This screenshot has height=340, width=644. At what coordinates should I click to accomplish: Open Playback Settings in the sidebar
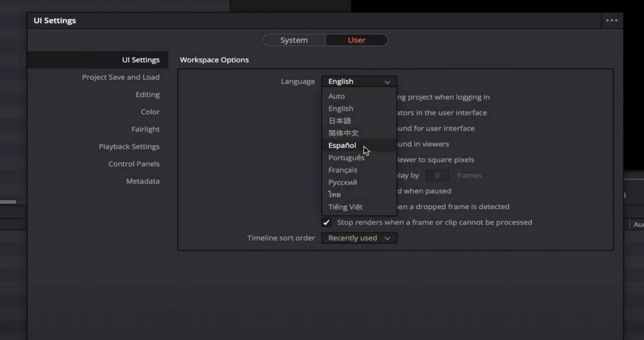coord(129,146)
